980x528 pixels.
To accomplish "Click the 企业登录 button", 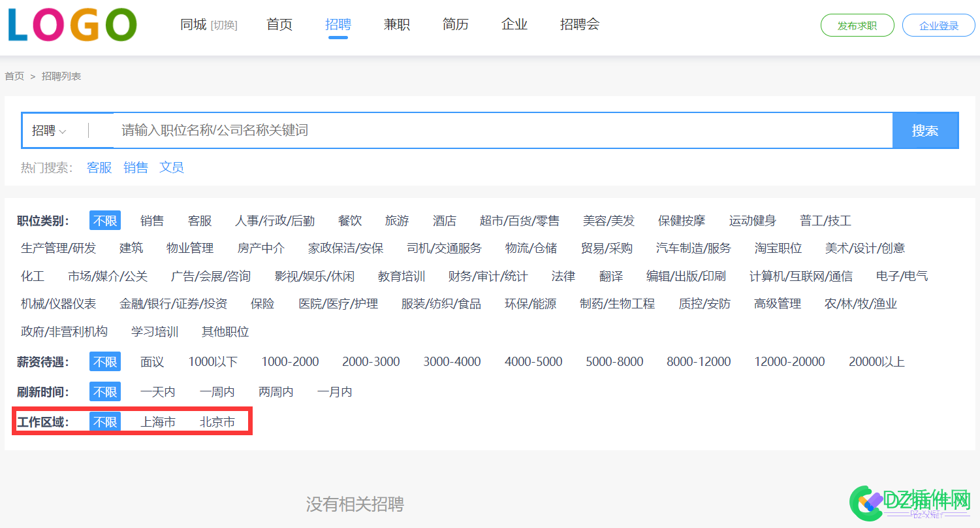I will 939,25.
